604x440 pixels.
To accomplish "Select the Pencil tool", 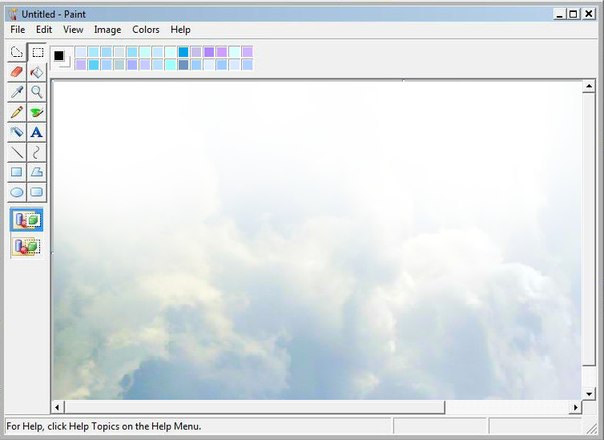I will pos(17,112).
